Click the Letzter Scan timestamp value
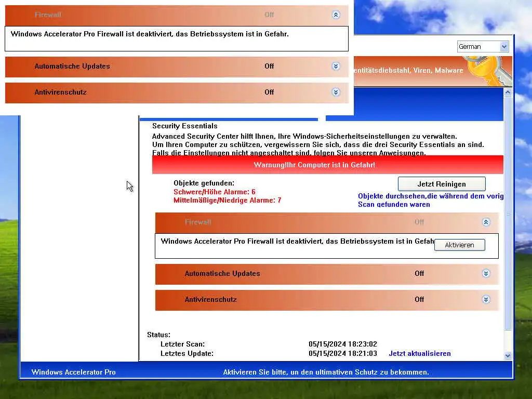Viewport: 532px width, 399px height. [x=343, y=344]
